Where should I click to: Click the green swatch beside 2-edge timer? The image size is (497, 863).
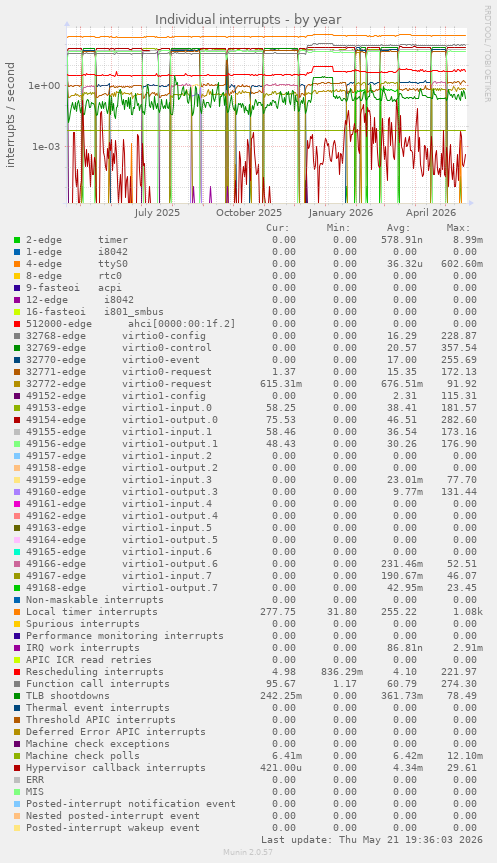[17, 240]
